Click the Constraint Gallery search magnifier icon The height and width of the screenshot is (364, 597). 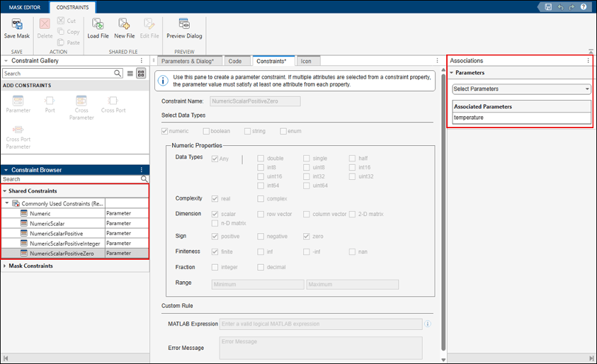click(x=118, y=73)
